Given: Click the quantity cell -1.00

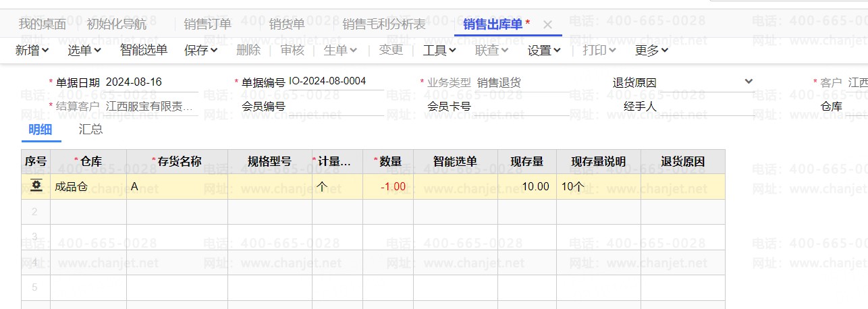Looking at the screenshot, I should point(388,186).
